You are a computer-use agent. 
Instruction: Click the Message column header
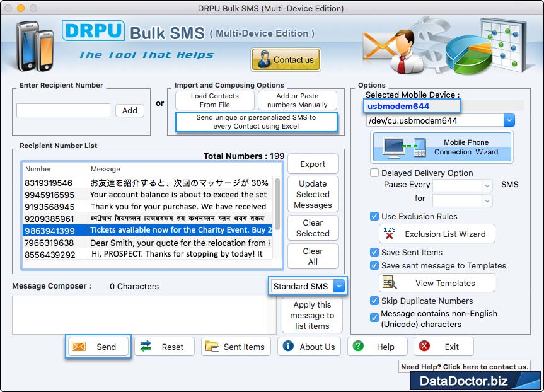(x=180, y=169)
